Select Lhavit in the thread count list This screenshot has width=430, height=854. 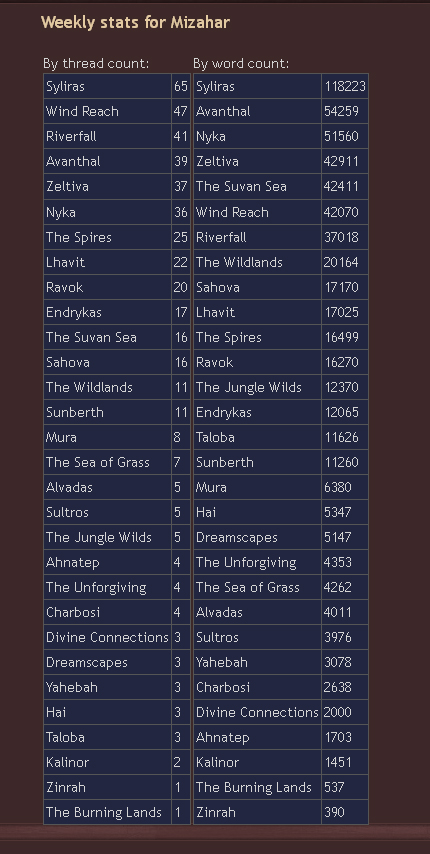tap(65, 263)
